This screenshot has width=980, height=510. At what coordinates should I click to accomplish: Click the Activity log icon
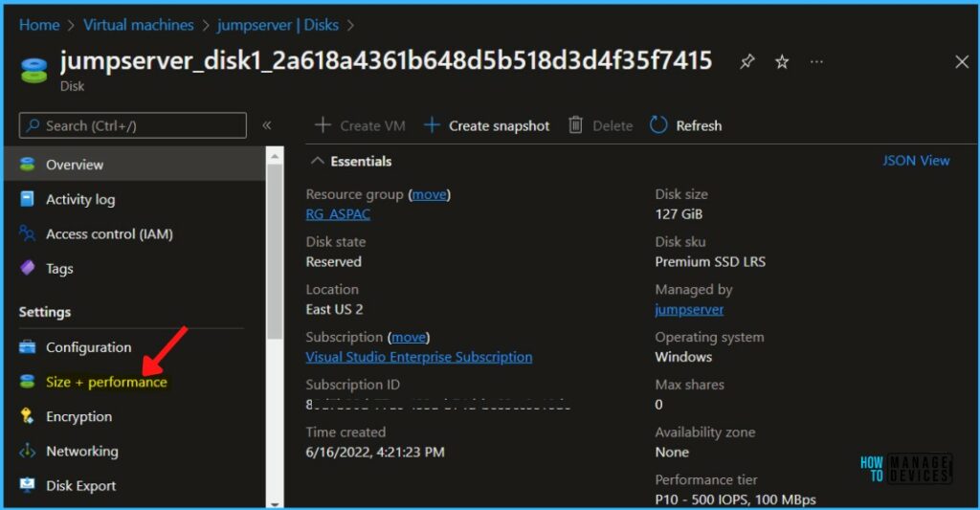(x=27, y=199)
